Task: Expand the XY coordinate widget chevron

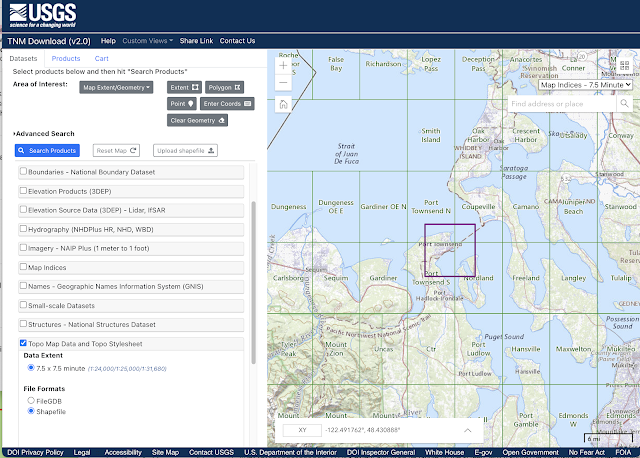Action: [468, 430]
